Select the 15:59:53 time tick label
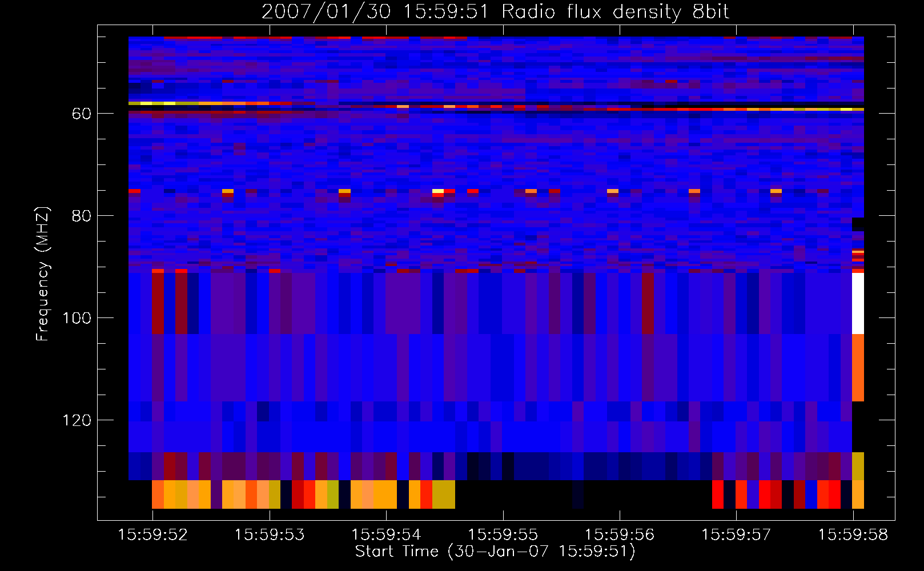This screenshot has height=571, width=924. coord(270,535)
